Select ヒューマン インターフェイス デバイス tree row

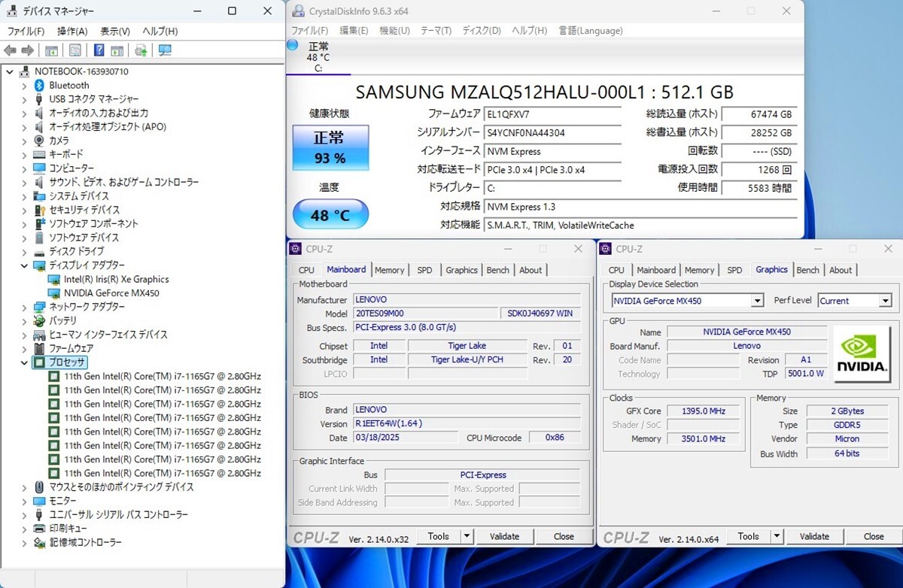click(108, 335)
